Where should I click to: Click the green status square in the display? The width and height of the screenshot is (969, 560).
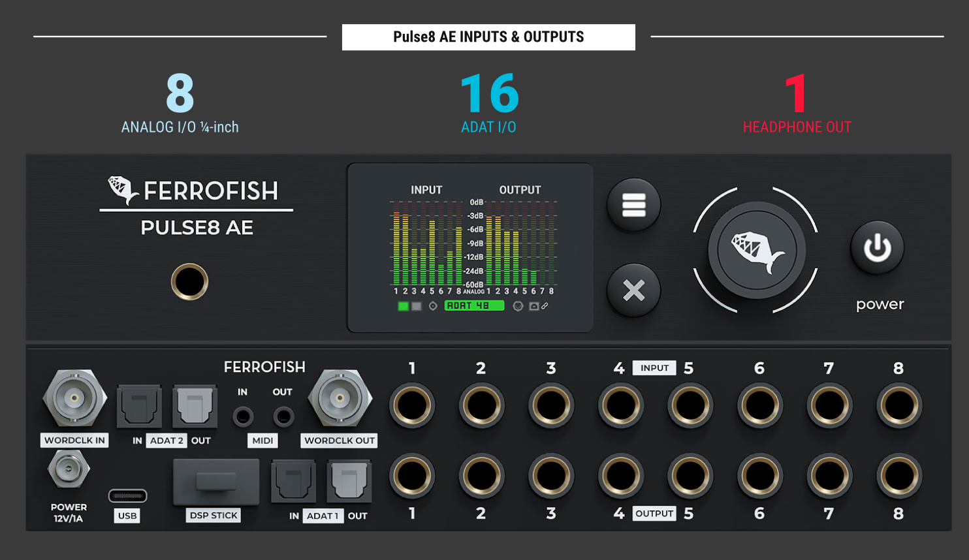(x=403, y=306)
